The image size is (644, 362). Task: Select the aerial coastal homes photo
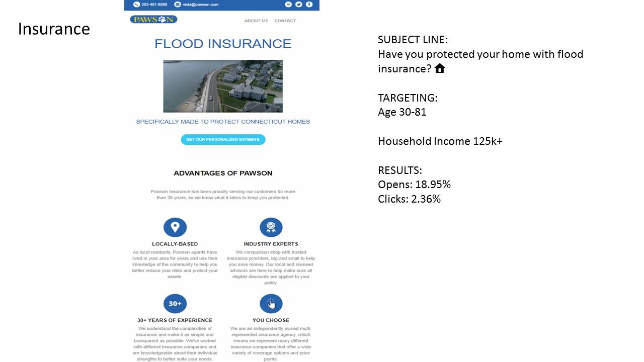[x=223, y=86]
